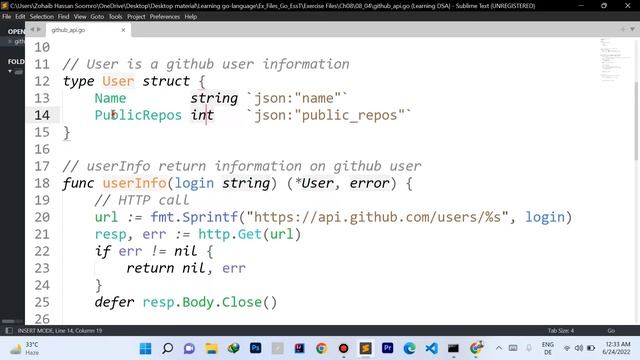Open the terminal window from taskbar

point(453,348)
